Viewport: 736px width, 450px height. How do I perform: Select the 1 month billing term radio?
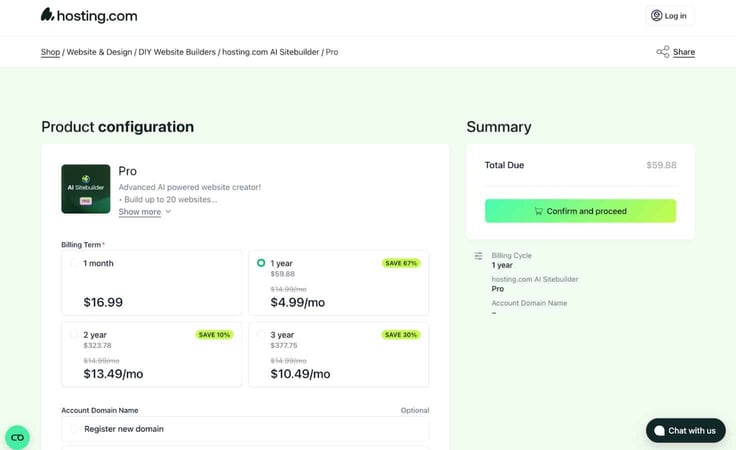[x=74, y=263]
